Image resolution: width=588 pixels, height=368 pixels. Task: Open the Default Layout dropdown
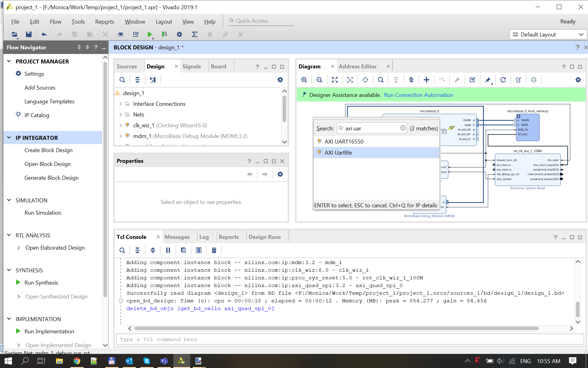(x=548, y=34)
